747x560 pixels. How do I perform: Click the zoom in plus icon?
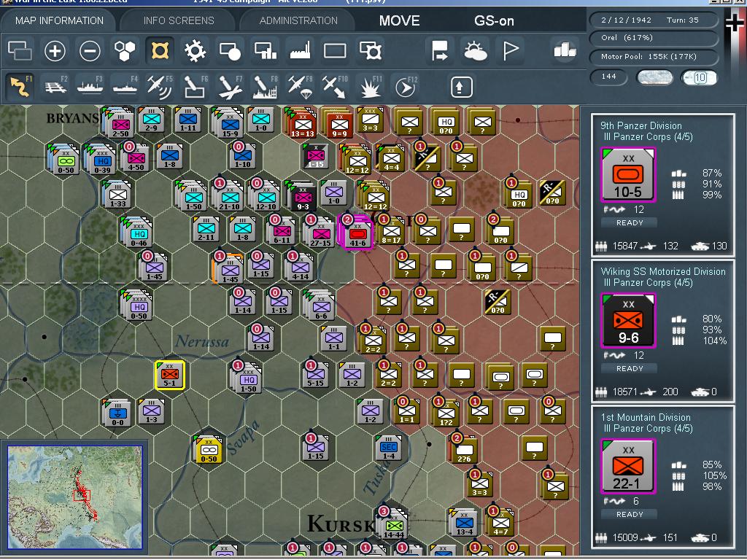tap(55, 50)
